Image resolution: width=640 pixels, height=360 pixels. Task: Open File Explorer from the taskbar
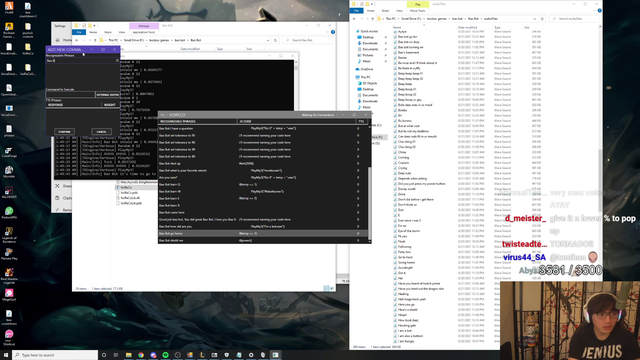pos(128,355)
